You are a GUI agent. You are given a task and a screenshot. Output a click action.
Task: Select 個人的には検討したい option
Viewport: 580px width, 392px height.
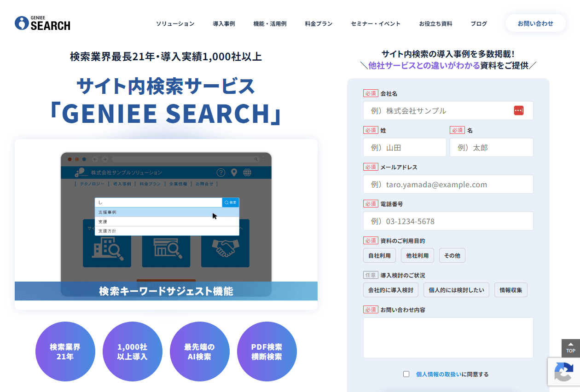click(x=456, y=290)
